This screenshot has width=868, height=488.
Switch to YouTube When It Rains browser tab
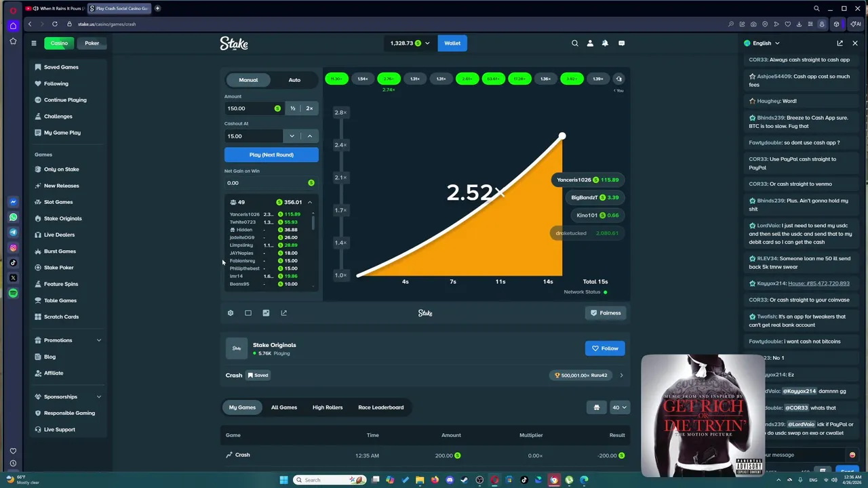(54, 8)
